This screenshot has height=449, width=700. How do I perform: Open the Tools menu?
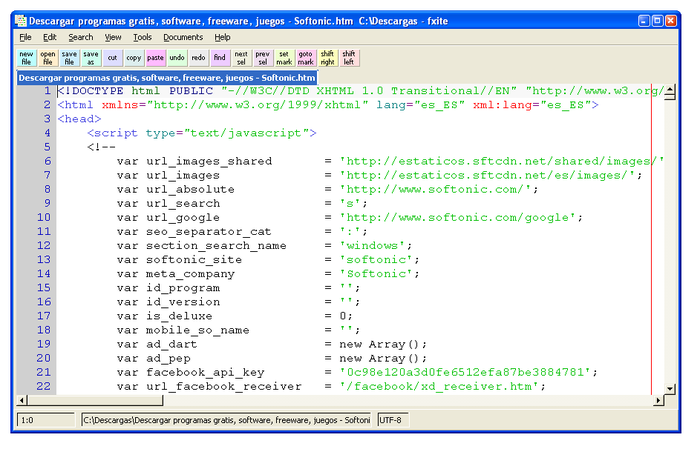(142, 37)
